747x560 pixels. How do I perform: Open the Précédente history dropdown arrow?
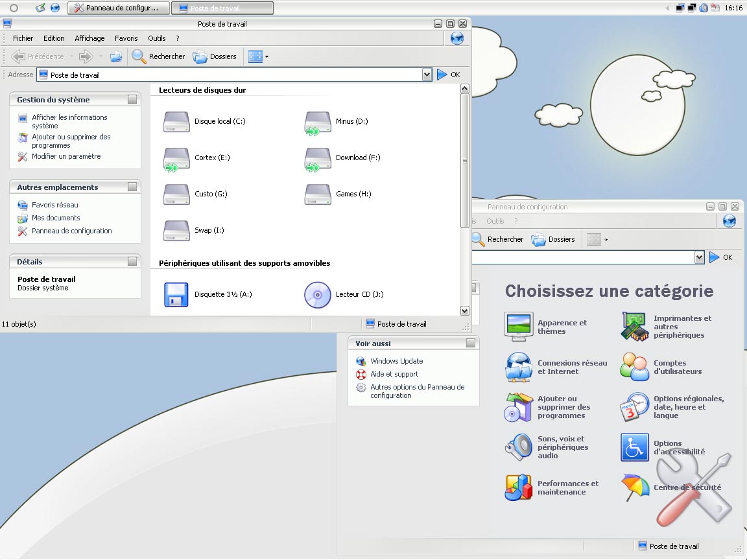(71, 56)
